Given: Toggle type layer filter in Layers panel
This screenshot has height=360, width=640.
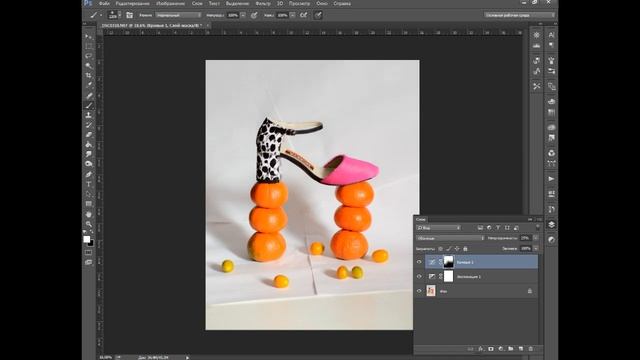Looking at the screenshot, I should [x=498, y=228].
